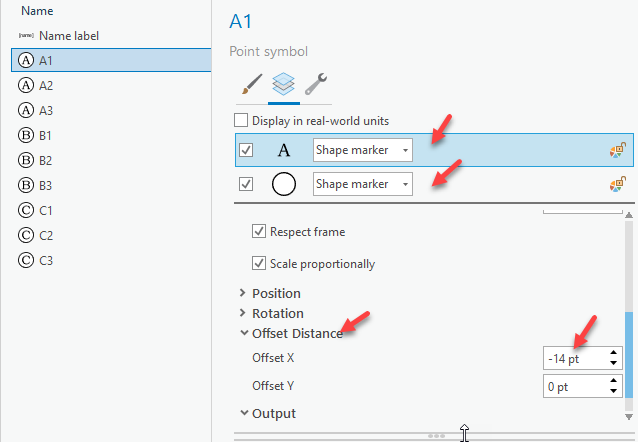Hide the letter A marker layer
Screen dimensions: 638x442
click(247, 151)
